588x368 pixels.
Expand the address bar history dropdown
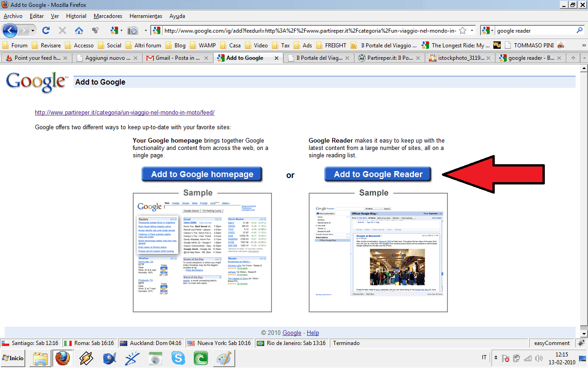coord(472,30)
